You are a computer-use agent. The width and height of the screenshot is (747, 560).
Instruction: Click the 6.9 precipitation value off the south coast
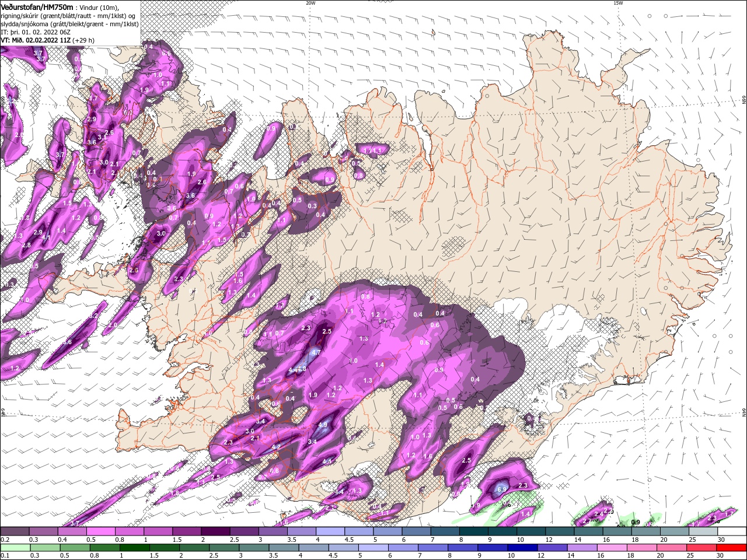501,489
